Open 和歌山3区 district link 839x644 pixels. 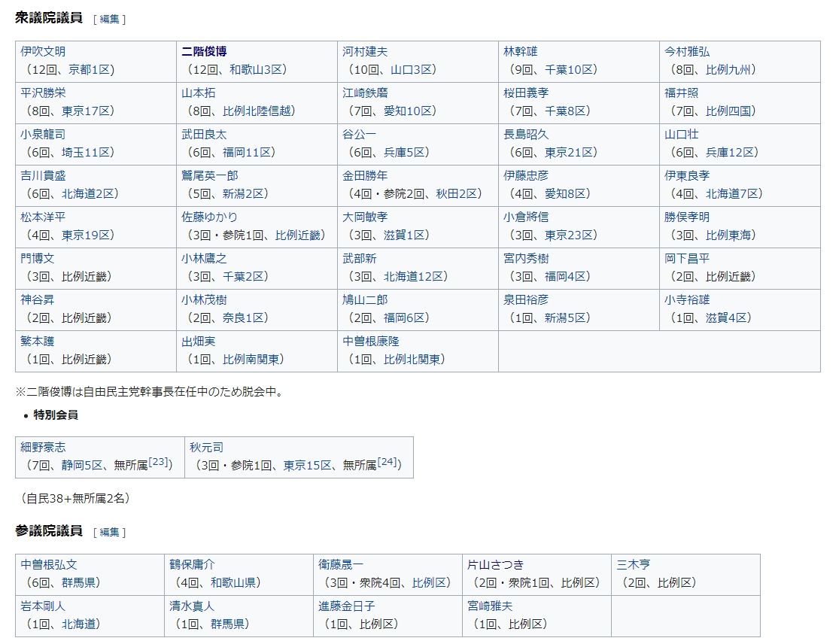(254, 69)
